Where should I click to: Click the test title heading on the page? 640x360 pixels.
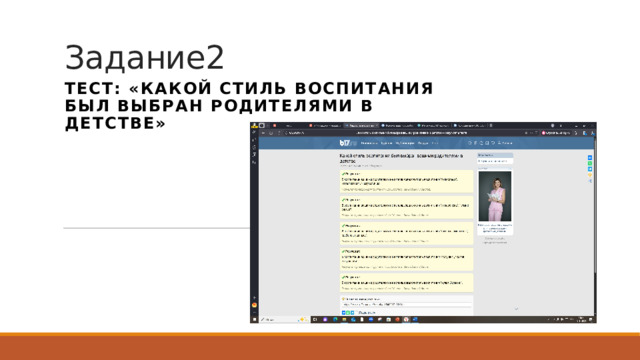(x=402, y=158)
